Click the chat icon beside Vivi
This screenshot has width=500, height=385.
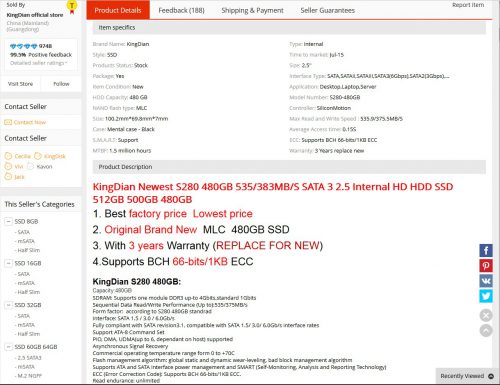click(x=8, y=166)
